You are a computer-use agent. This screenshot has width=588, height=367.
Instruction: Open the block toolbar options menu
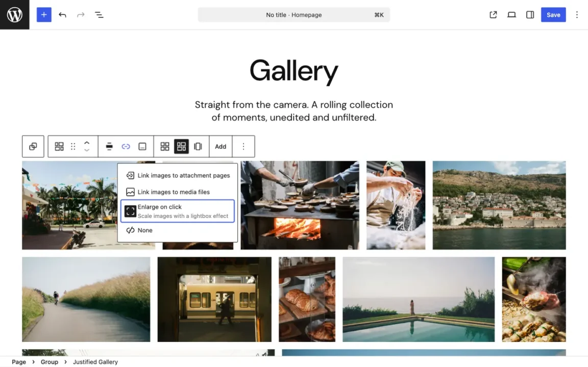click(x=243, y=146)
